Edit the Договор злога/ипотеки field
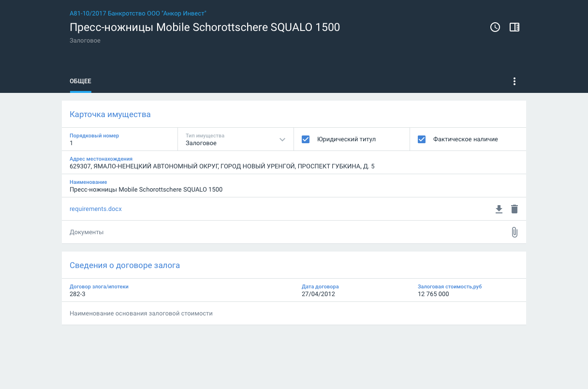 tap(178, 290)
